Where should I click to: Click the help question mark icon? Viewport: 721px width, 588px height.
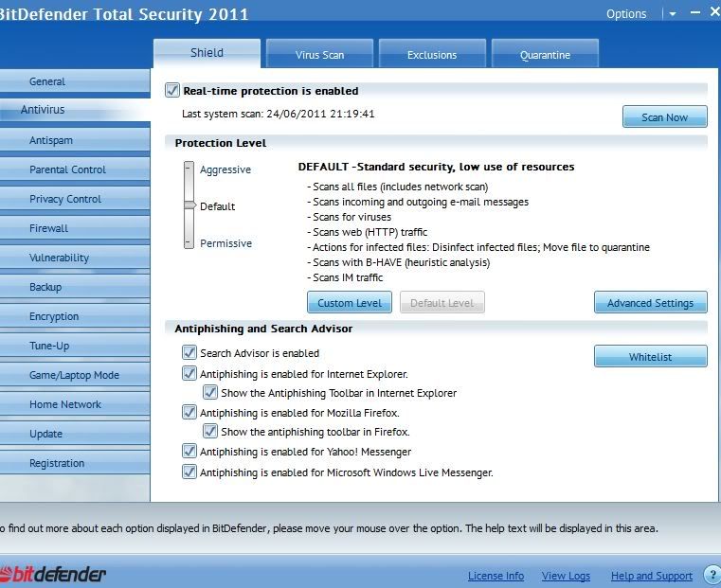coord(713,574)
